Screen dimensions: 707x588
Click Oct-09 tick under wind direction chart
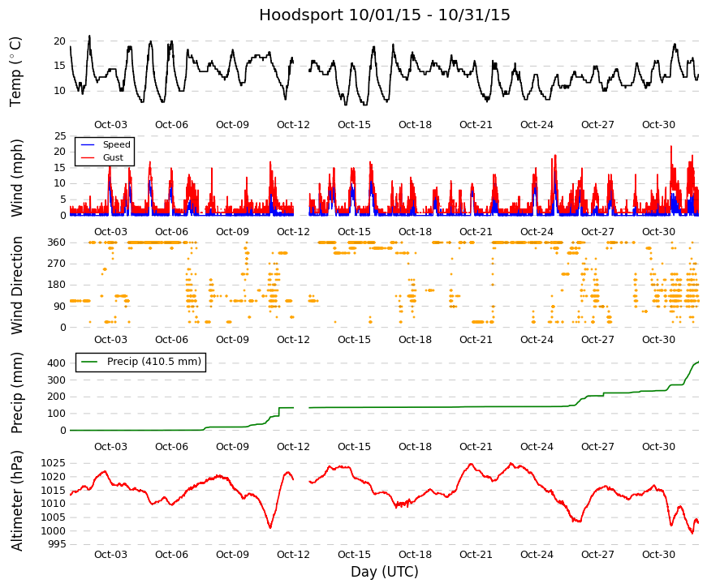232,340
